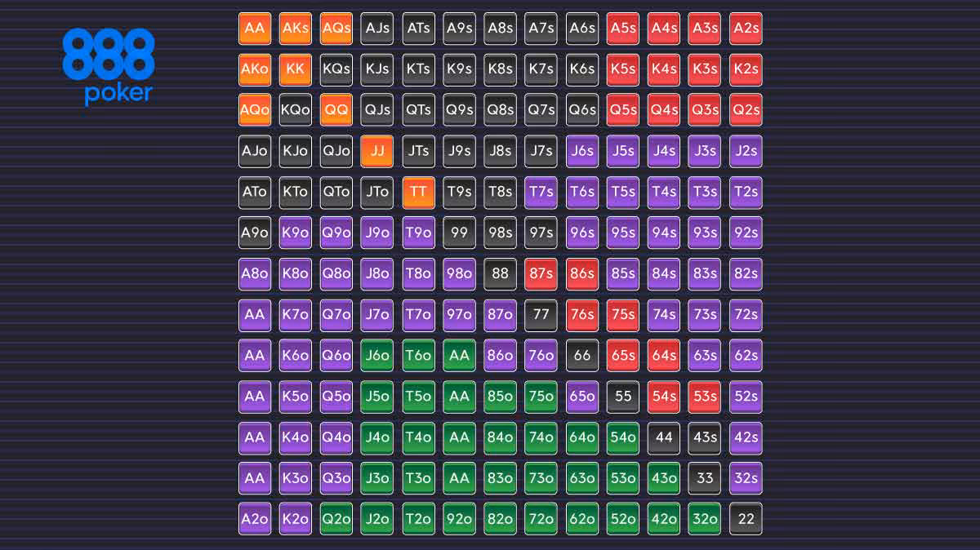Click the 888 poker logo
Viewport: 980px width, 550px height.
tap(108, 65)
